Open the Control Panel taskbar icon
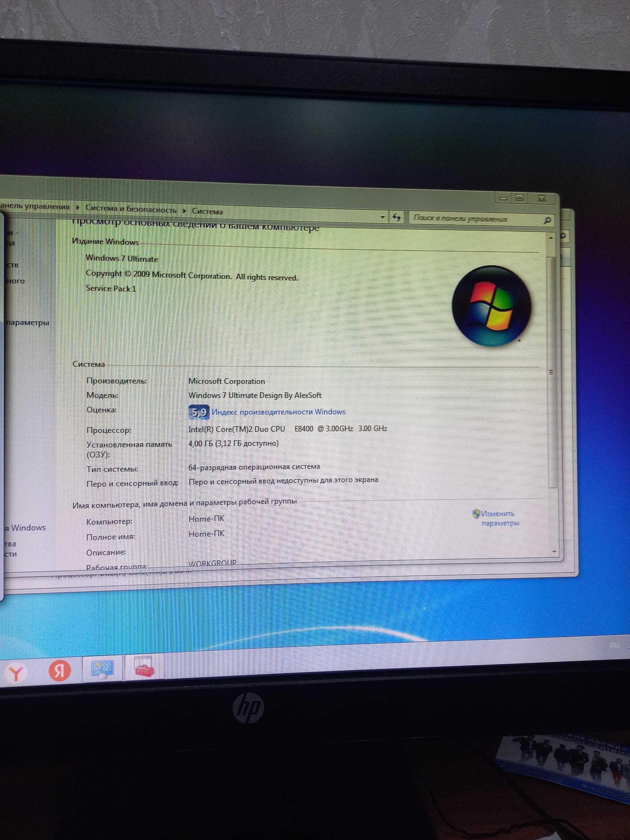Viewport: 630px width, 840px height. pos(102,669)
